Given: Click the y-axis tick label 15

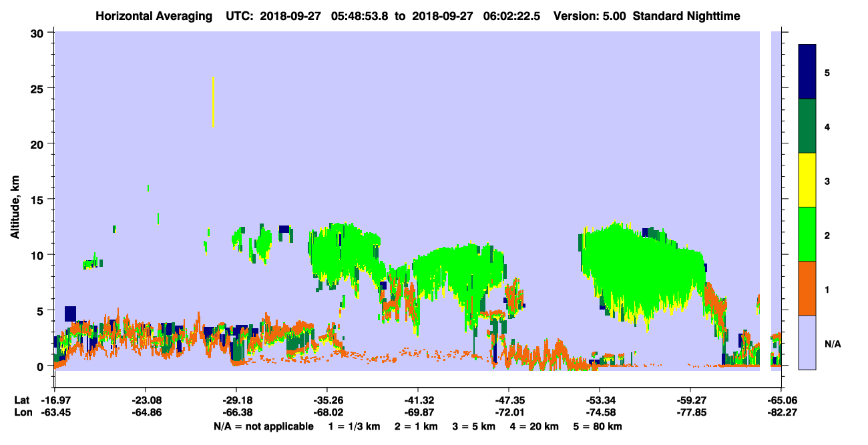Looking at the screenshot, I should [x=39, y=199].
